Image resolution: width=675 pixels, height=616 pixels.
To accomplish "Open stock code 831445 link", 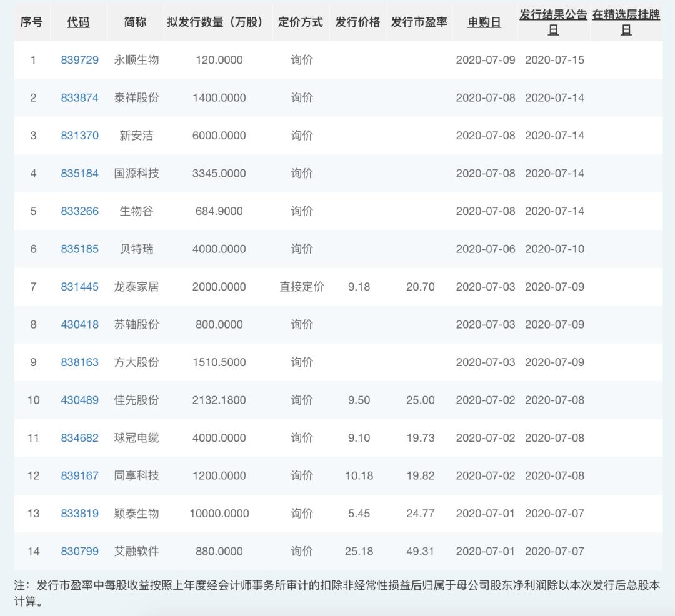I will [78, 287].
